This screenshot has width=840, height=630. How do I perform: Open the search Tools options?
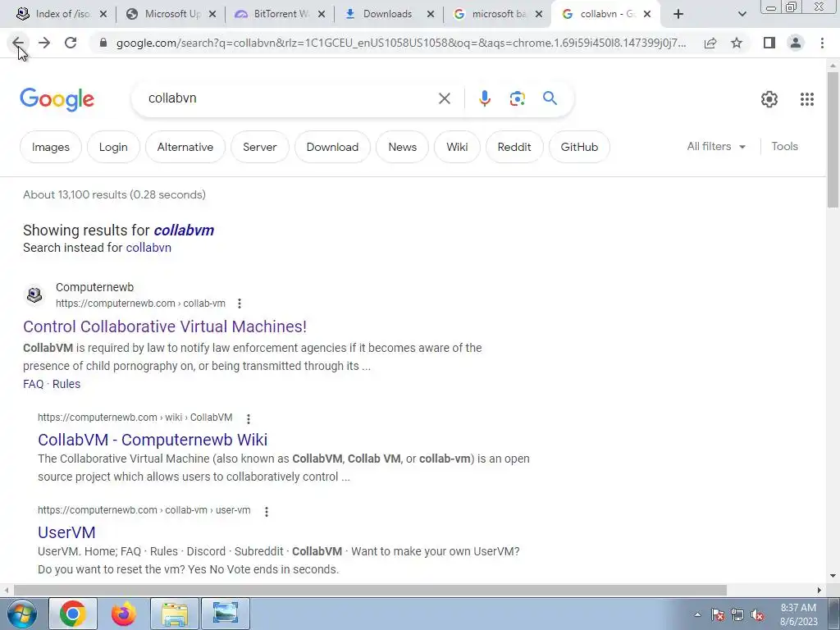(x=784, y=146)
